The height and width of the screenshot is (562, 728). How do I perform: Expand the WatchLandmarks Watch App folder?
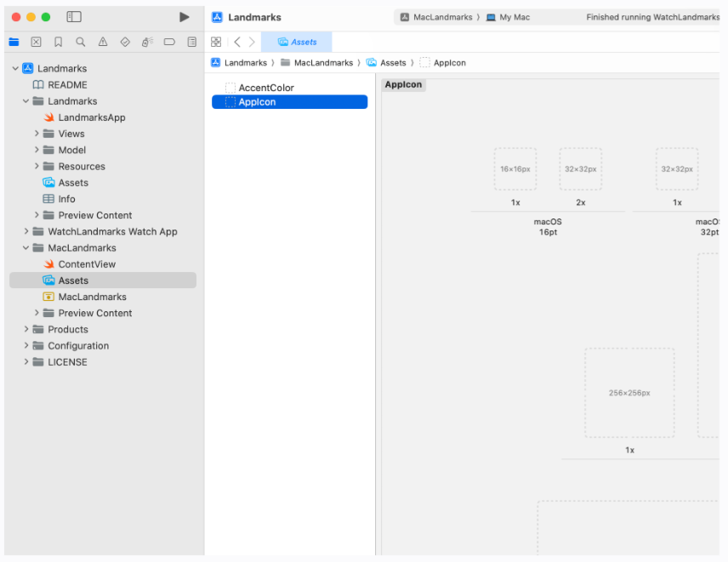pyautogui.click(x=26, y=231)
